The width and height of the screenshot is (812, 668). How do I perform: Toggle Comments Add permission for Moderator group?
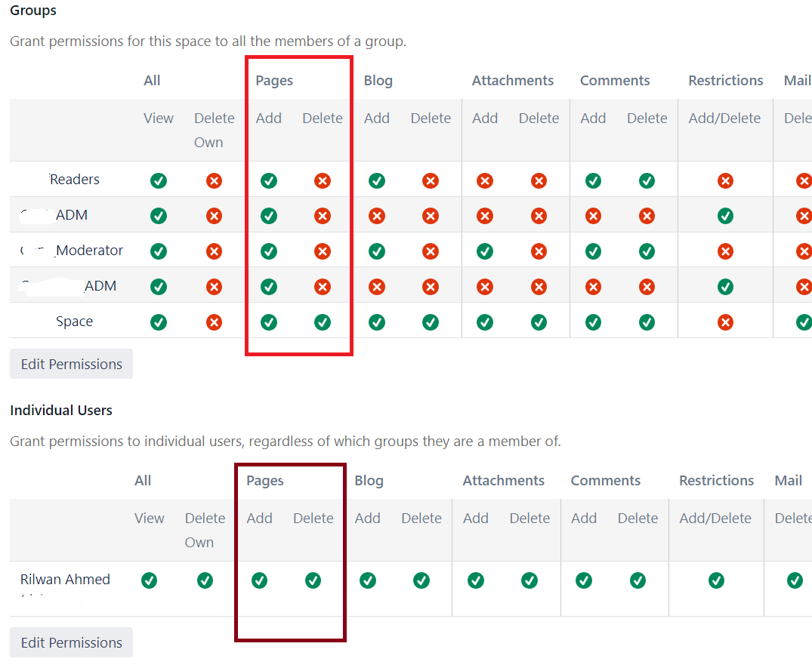pos(593,251)
